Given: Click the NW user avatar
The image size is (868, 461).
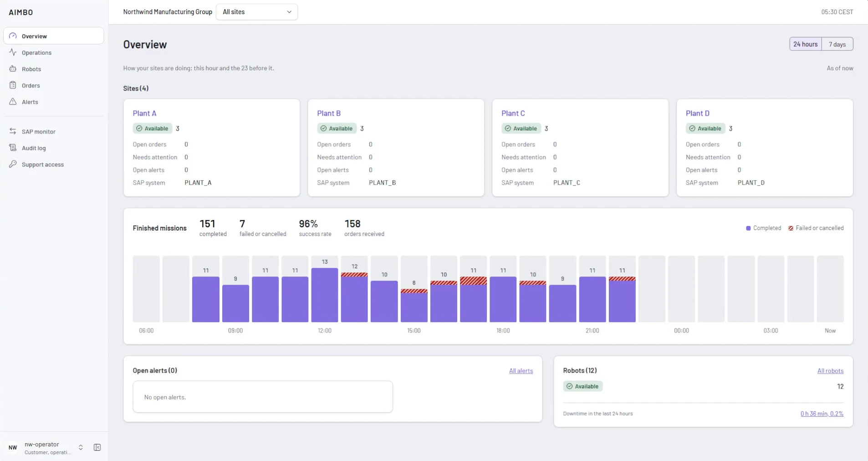Looking at the screenshot, I should tap(13, 448).
